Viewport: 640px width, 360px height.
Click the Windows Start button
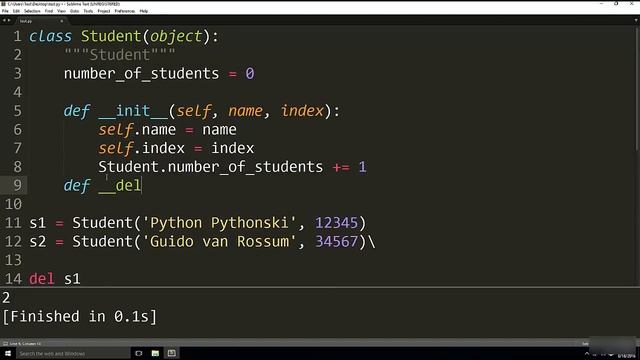8,353
